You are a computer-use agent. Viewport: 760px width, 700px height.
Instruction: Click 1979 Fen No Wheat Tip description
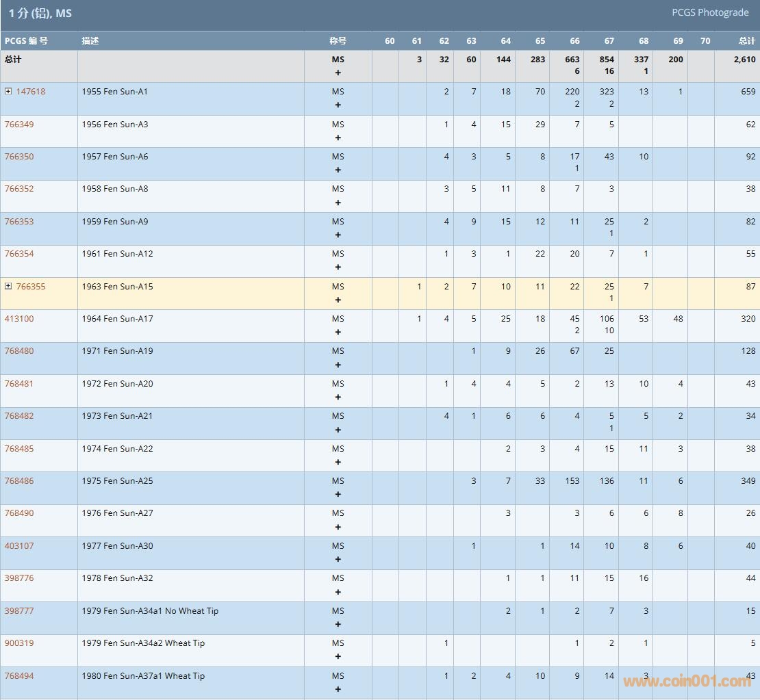click(150, 610)
